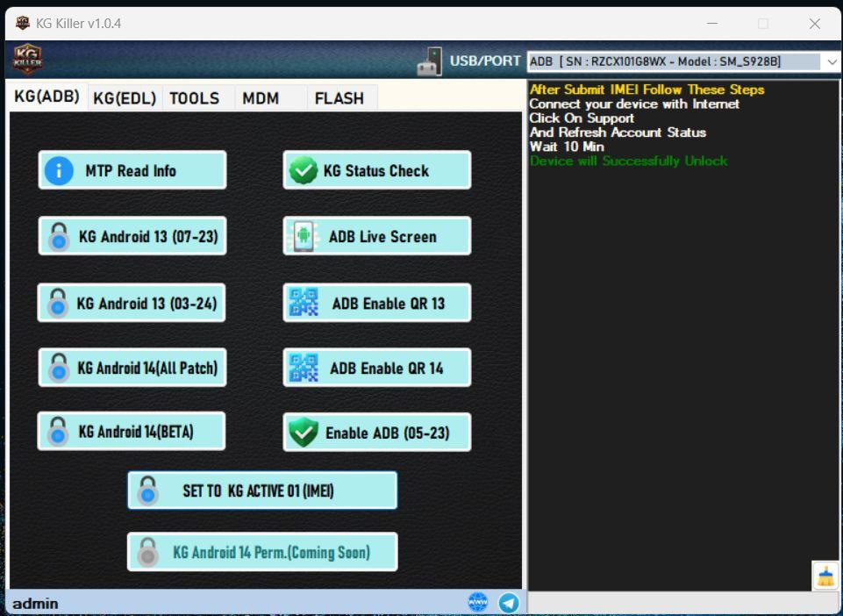Click KG Android 14(All Patch) button
The height and width of the screenshot is (616, 843).
click(132, 368)
